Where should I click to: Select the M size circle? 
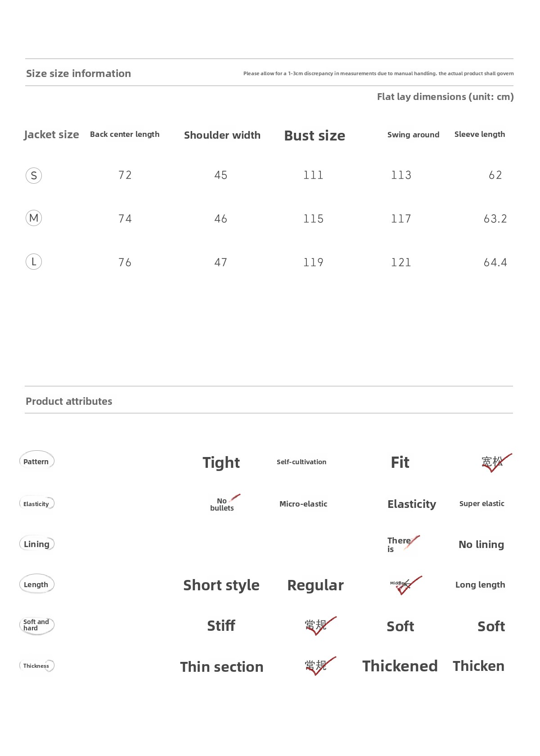(x=34, y=218)
